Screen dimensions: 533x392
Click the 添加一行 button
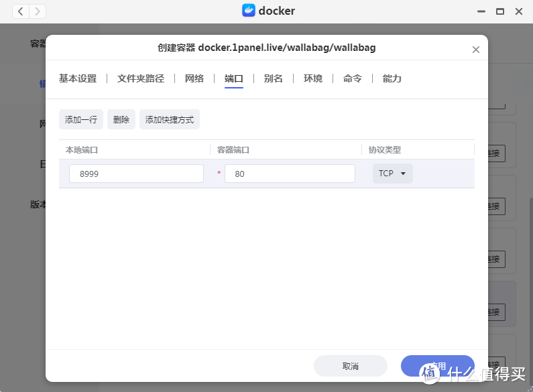(x=81, y=119)
